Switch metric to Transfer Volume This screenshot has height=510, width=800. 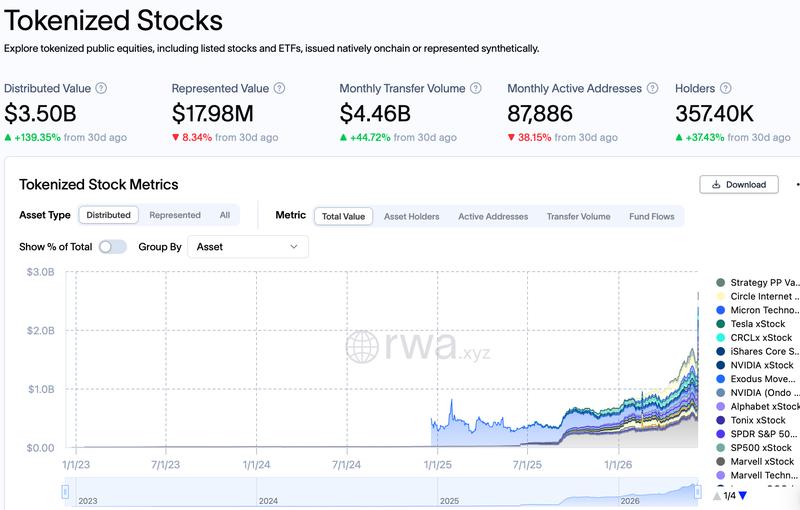coord(579,216)
